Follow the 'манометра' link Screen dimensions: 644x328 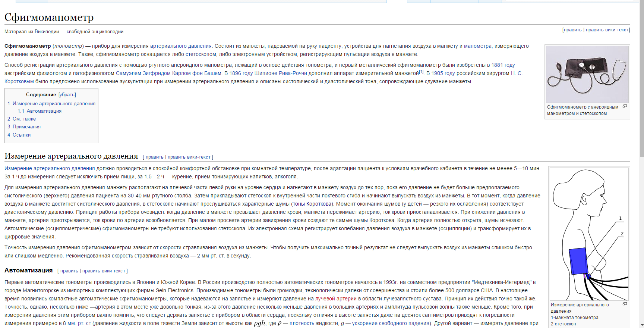[x=477, y=46]
